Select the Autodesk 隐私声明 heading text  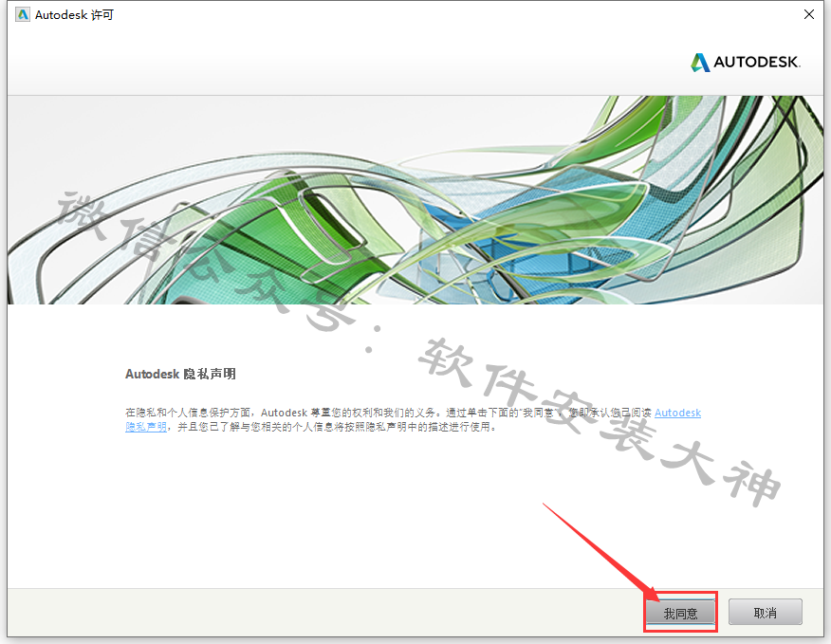(180, 374)
